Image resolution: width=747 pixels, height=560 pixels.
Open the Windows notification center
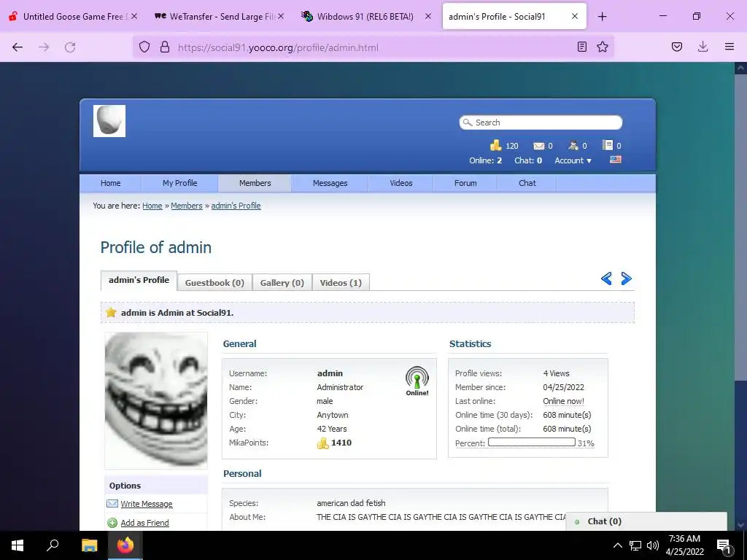click(724, 545)
